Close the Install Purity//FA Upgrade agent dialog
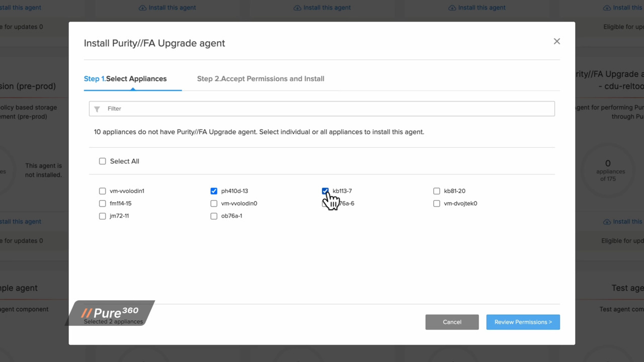 click(x=556, y=41)
